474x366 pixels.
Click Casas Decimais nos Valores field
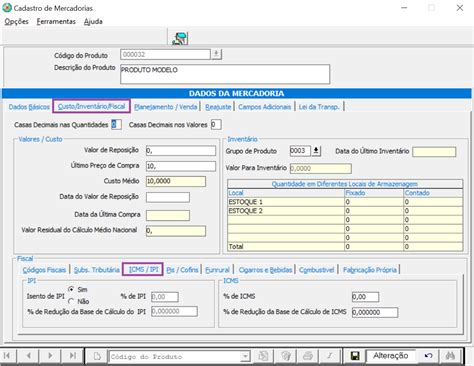(x=216, y=125)
